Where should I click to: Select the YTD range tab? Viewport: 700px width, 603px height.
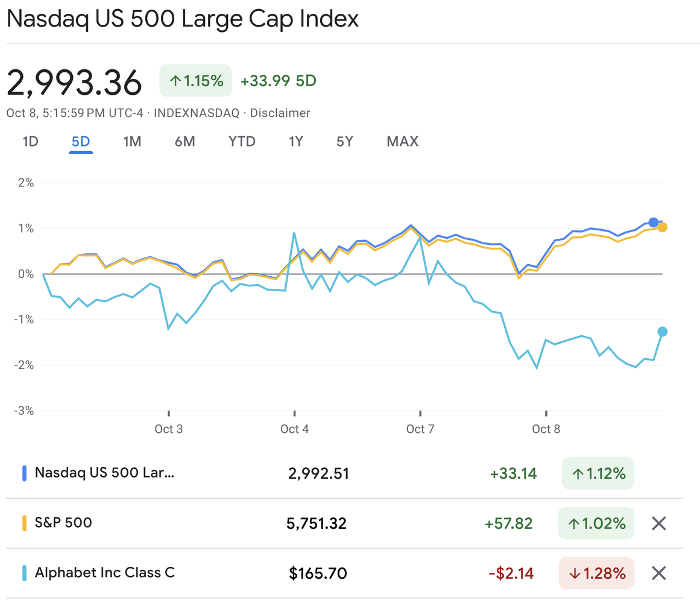pyautogui.click(x=242, y=142)
